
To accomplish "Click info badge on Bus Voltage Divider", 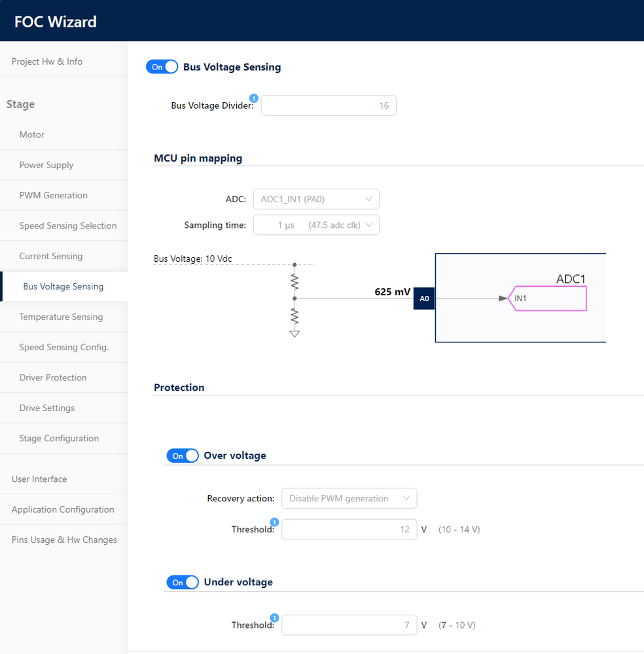I will pos(254,98).
